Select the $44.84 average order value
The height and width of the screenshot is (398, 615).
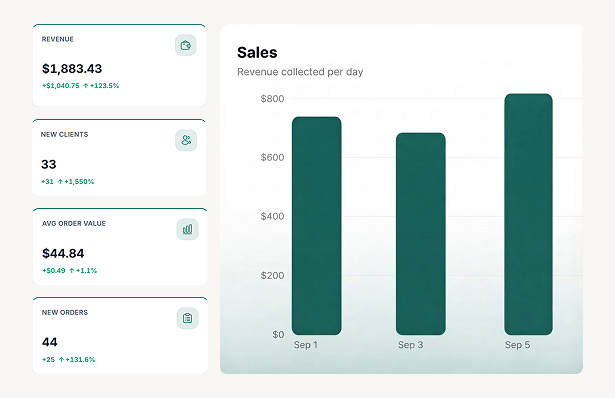point(63,253)
